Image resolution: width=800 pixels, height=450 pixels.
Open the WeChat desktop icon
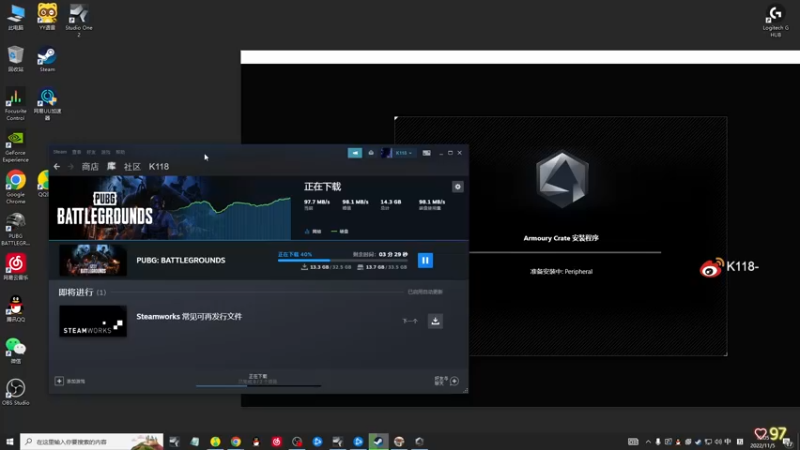pyautogui.click(x=15, y=351)
